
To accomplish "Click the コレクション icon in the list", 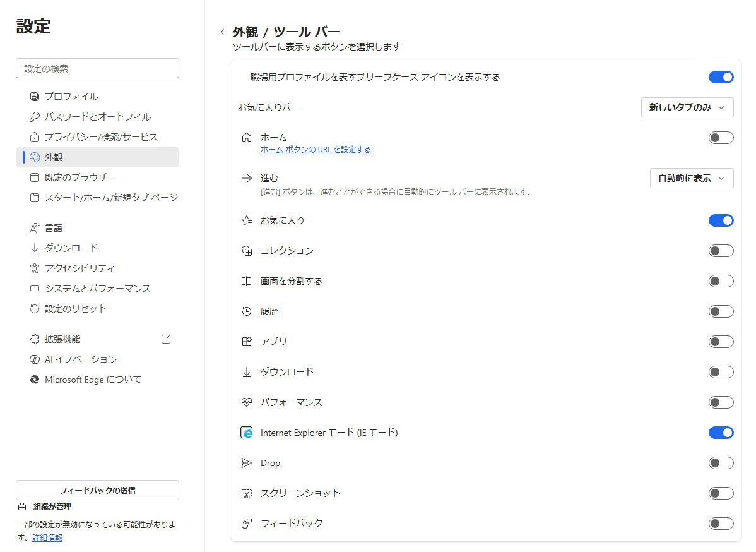I will pos(247,251).
